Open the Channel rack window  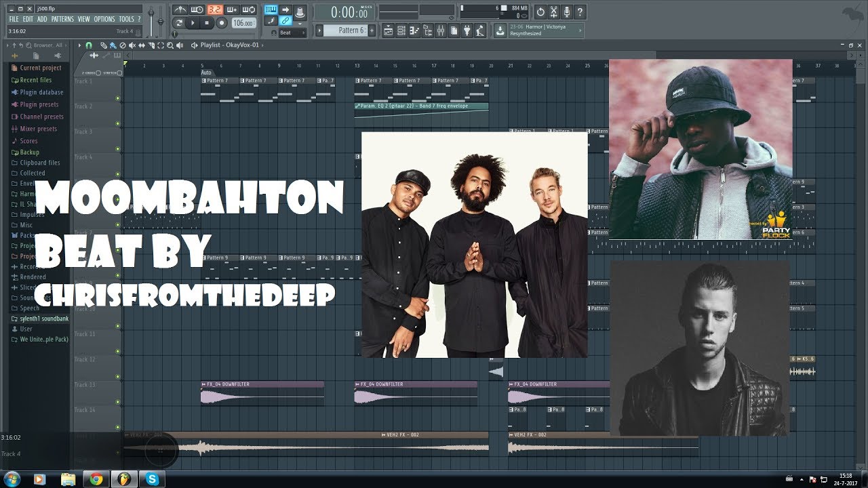(401, 30)
